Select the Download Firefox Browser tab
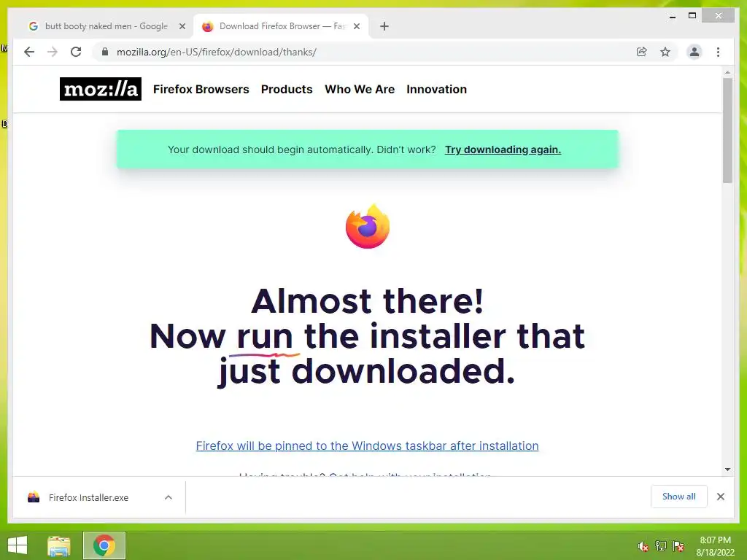Screen dimensions: 747x560 point(281,27)
